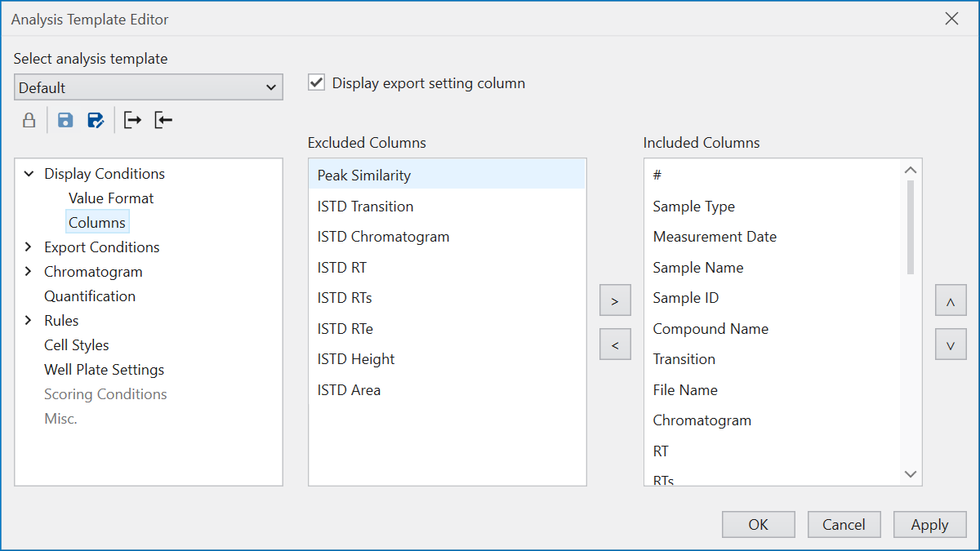Expand the Chromatogram tree node
Image resolution: width=980 pixels, height=551 pixels.
pos(29,272)
